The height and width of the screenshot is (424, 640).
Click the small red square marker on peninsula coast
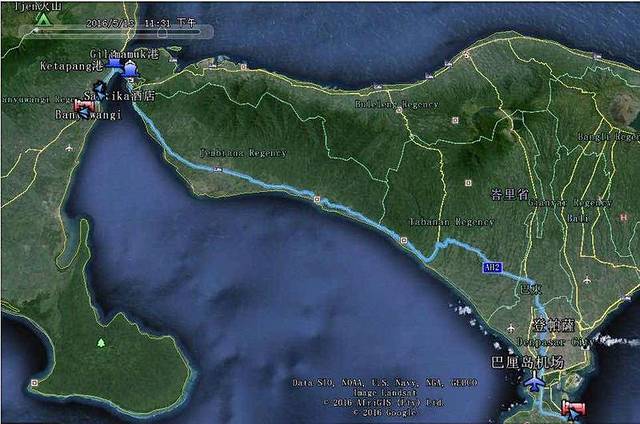(x=35, y=383)
